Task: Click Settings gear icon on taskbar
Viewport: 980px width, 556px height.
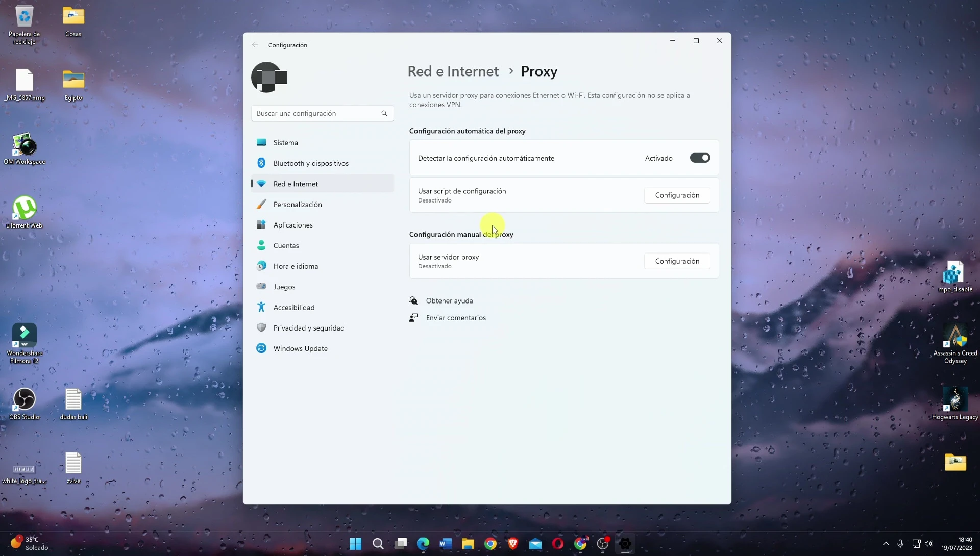Action: click(625, 544)
